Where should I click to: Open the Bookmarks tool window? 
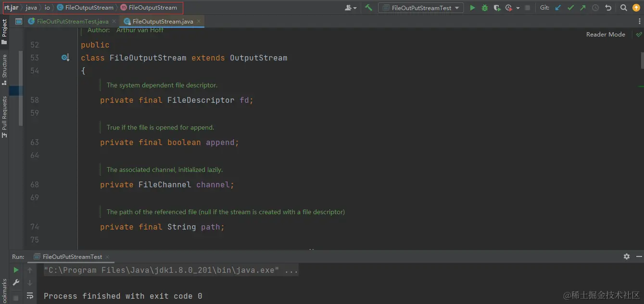4,291
